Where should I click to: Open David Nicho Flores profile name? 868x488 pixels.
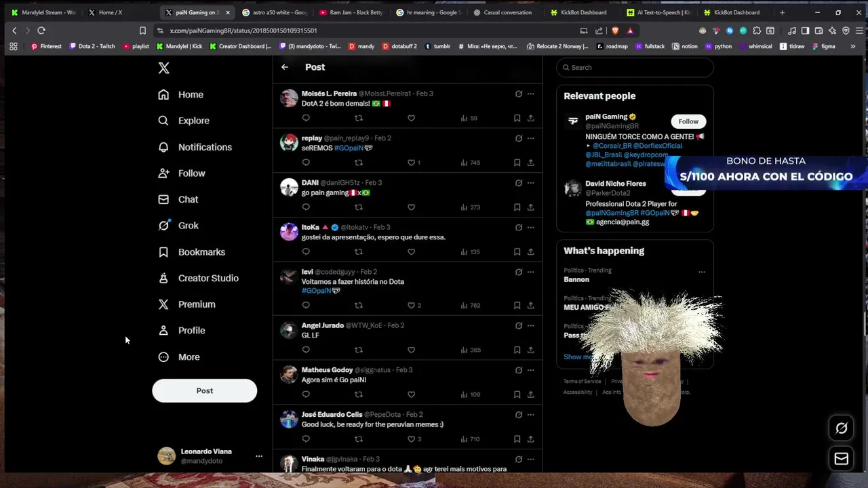pyautogui.click(x=616, y=184)
